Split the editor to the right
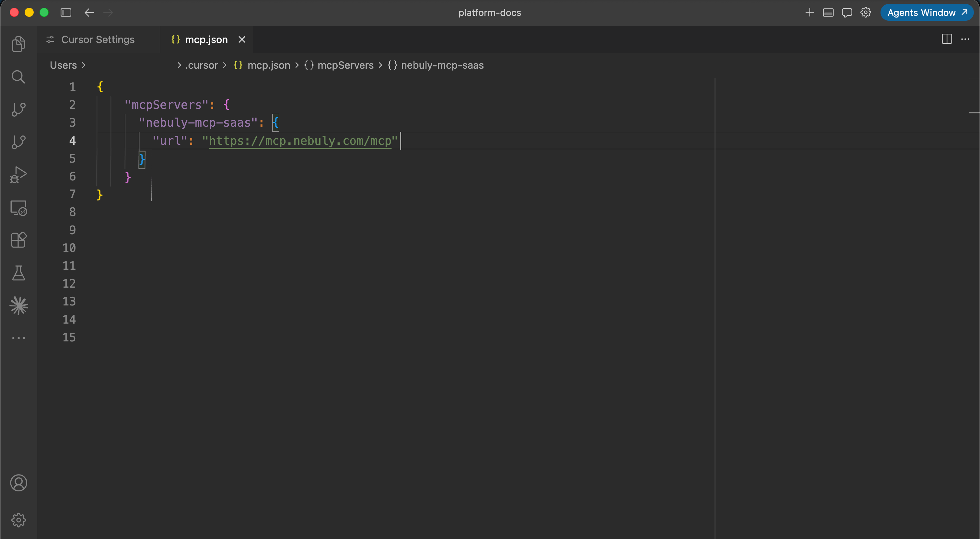The height and width of the screenshot is (539, 980). coord(947,39)
